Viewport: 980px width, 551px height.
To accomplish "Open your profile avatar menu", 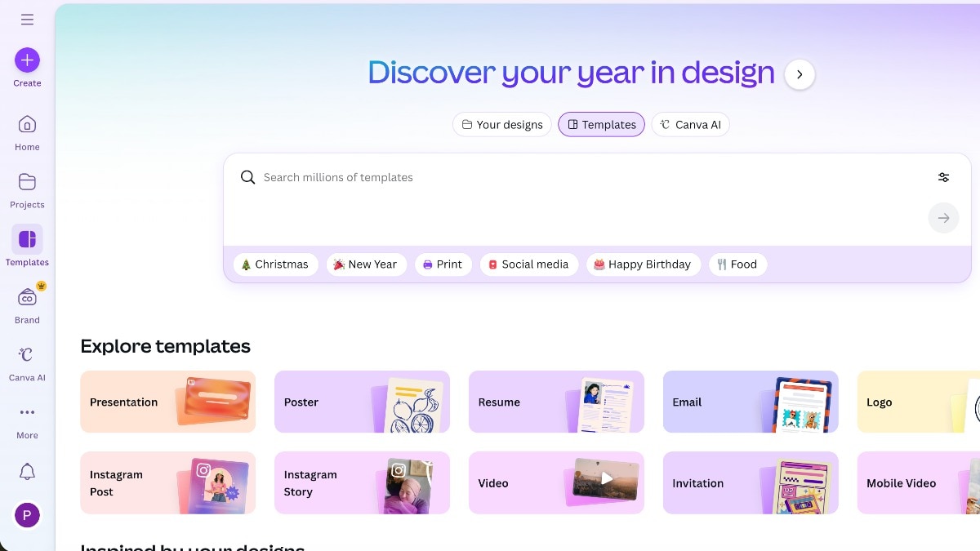I will click(x=27, y=515).
